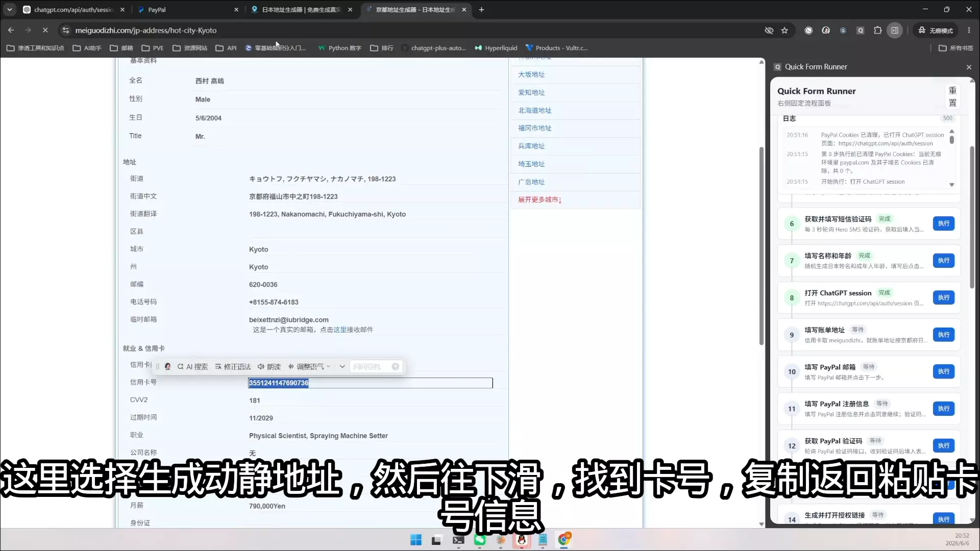Viewport: 980px width, 551px height.
Task: Open Task View on the taskbar
Action: point(436,540)
